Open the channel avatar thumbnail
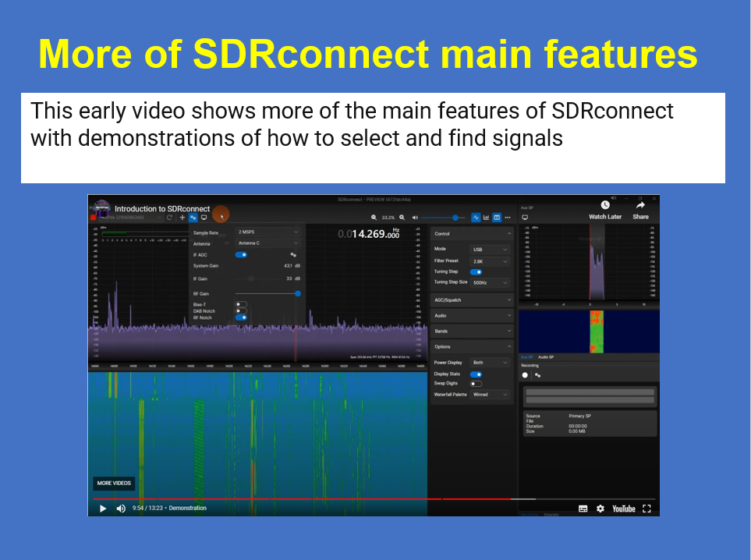 point(101,209)
